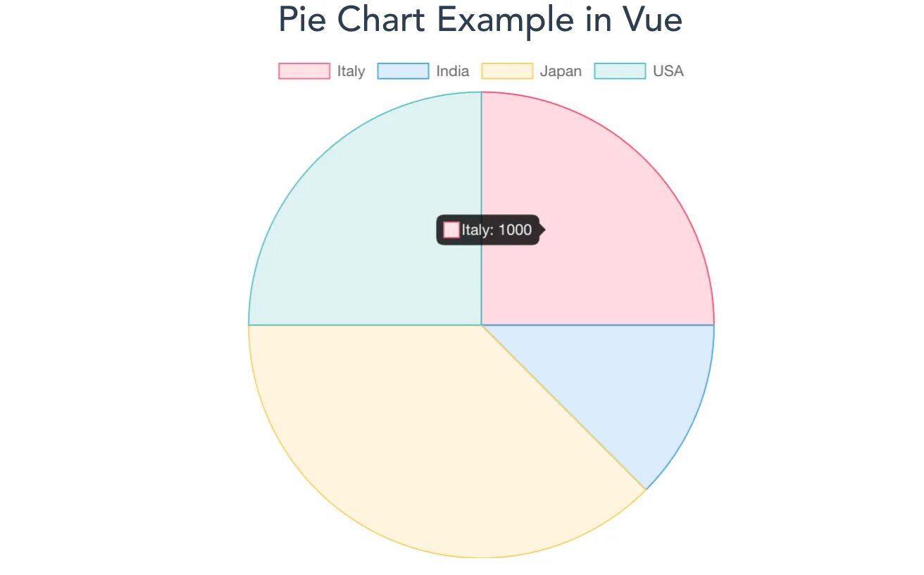Toggle India dataset via its legend label
This screenshot has height=575, width=924.
pyautogui.click(x=452, y=71)
